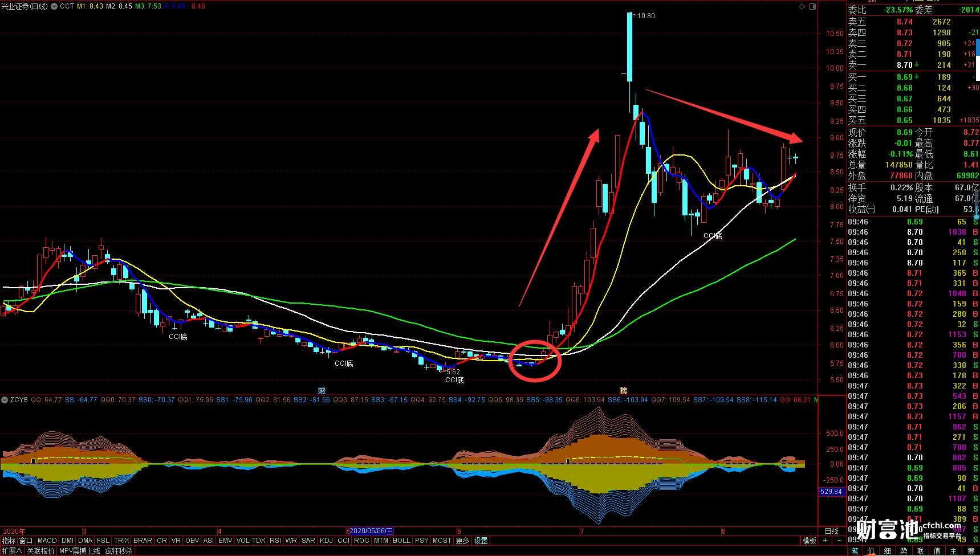This screenshot has height=556, width=980.
Task: Select the ASI indicator tab
Action: point(209,541)
